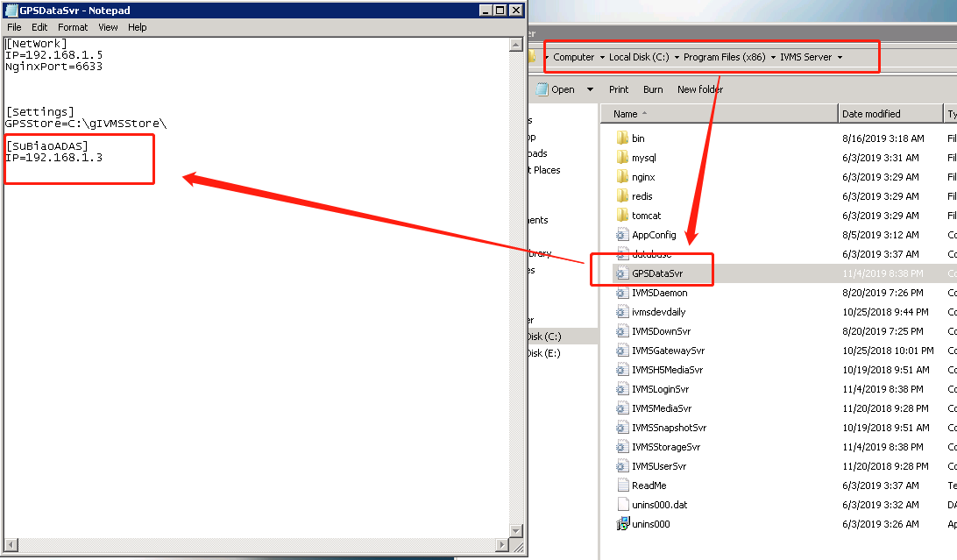Click New folder in Explorer toolbar
The height and width of the screenshot is (560, 957).
(700, 89)
